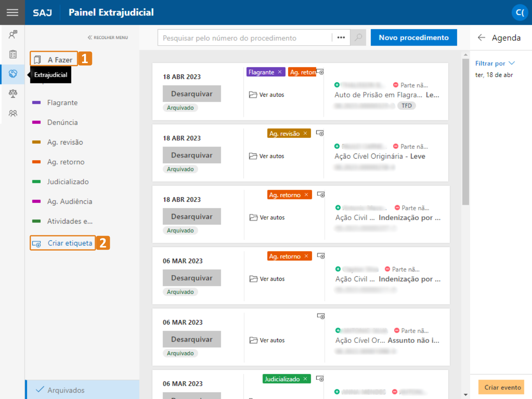Open Ver autos on 06 MAR Ag. retorno card
The height and width of the screenshot is (399, 532).
click(267, 279)
